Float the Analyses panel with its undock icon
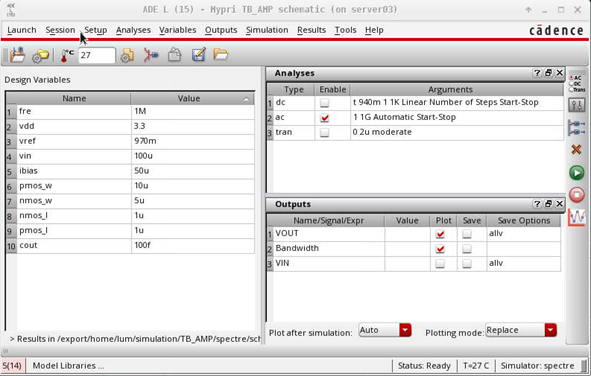Viewport: 591px width, 376px height. (x=548, y=73)
